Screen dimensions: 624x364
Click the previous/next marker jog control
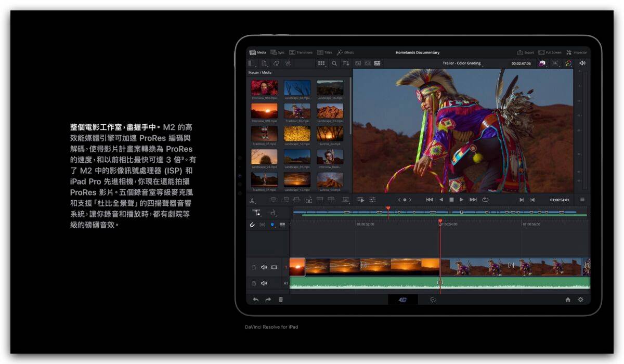pos(404,200)
